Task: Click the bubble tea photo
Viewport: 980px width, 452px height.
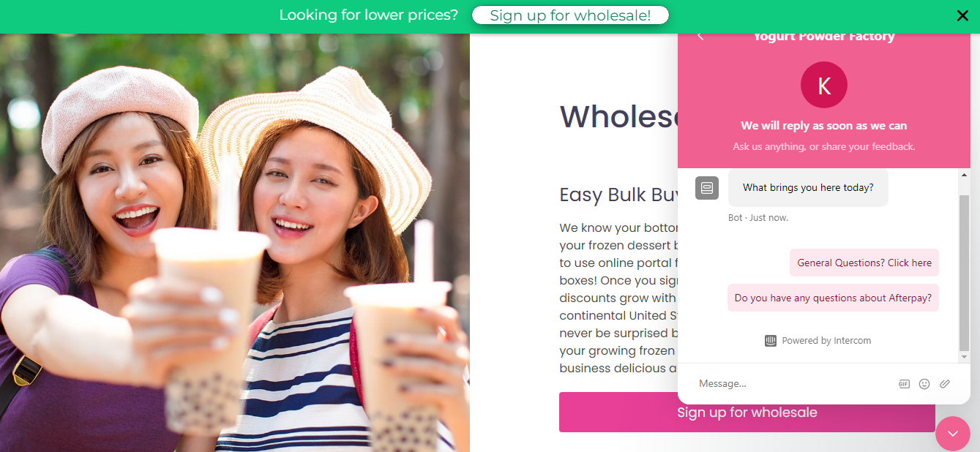Action: coord(235,243)
